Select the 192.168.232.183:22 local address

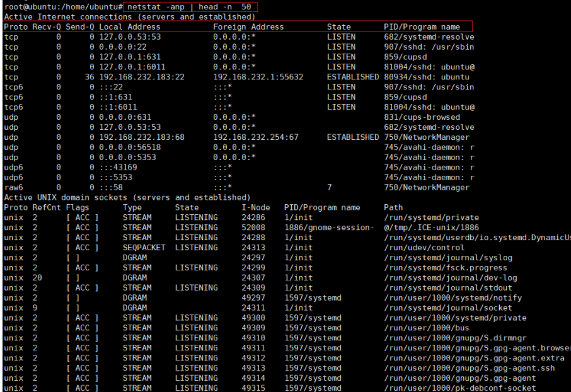142,77
